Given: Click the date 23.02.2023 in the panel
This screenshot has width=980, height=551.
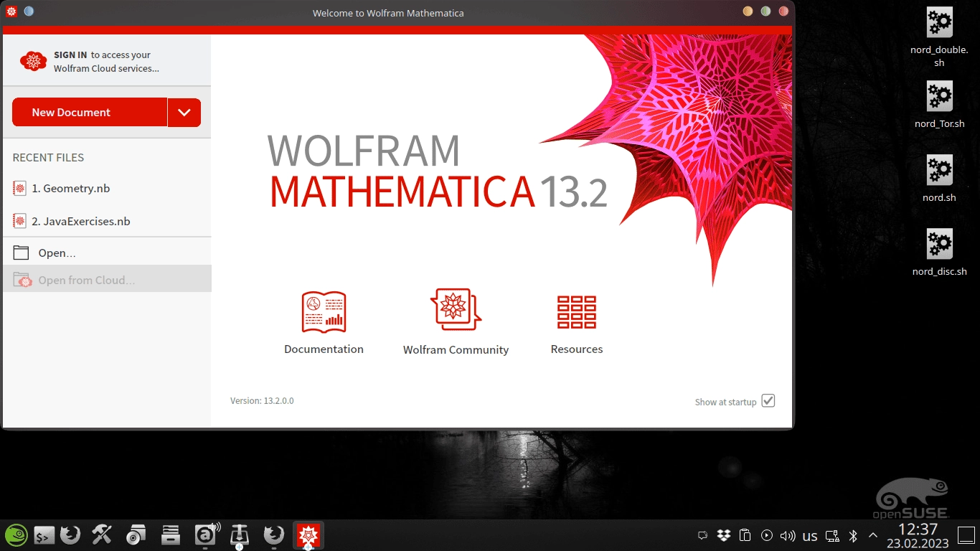Looking at the screenshot, I should coord(918,543).
